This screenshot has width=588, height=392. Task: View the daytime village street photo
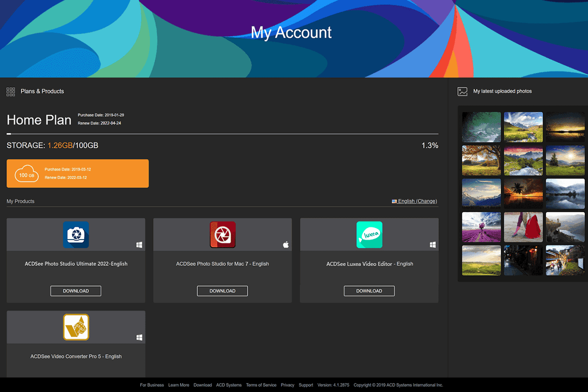(x=565, y=260)
